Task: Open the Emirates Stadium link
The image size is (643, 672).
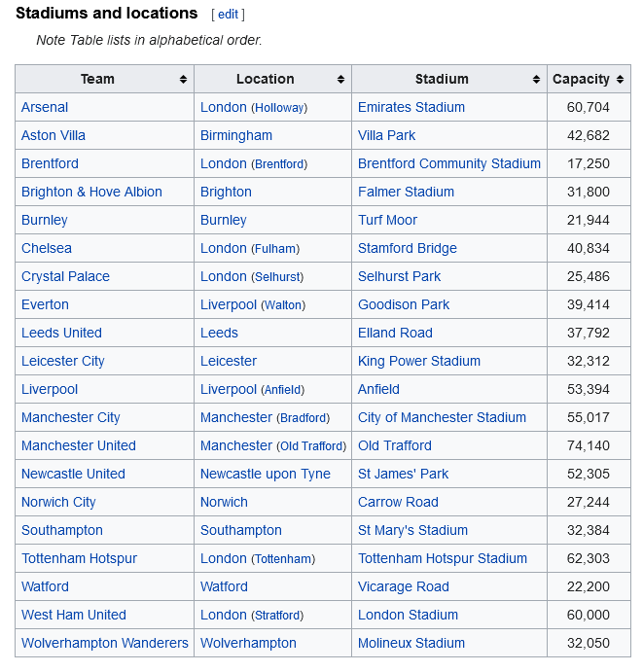Action: (x=411, y=107)
